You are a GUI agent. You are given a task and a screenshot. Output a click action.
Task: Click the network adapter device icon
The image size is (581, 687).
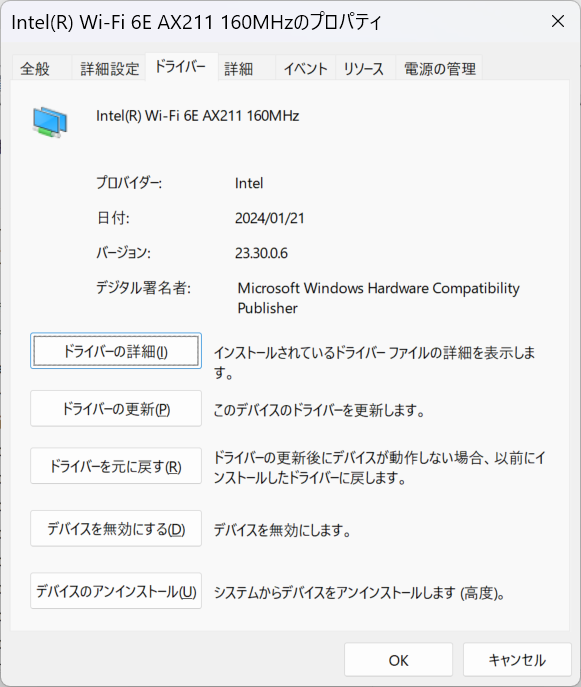pyautogui.click(x=50, y=122)
